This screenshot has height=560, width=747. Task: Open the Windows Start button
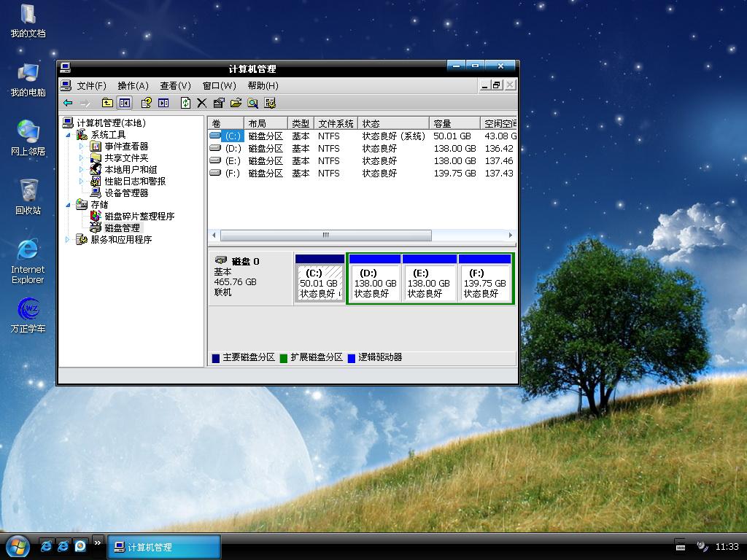(x=18, y=545)
